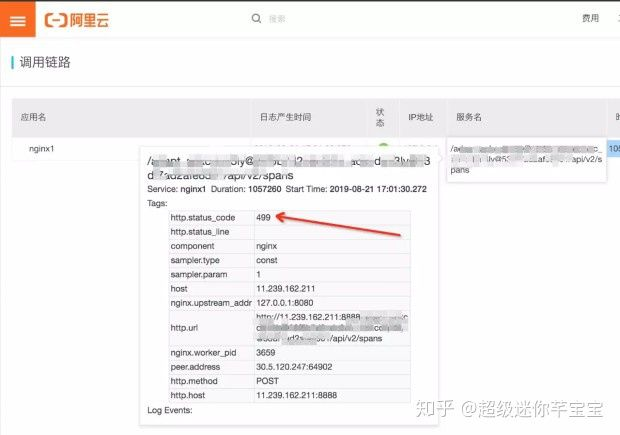
Task: Click the 应用名 column header
Action: pyautogui.click(x=33, y=117)
